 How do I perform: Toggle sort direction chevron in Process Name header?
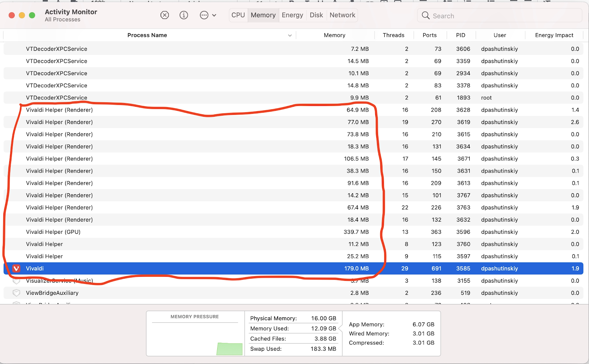(290, 35)
